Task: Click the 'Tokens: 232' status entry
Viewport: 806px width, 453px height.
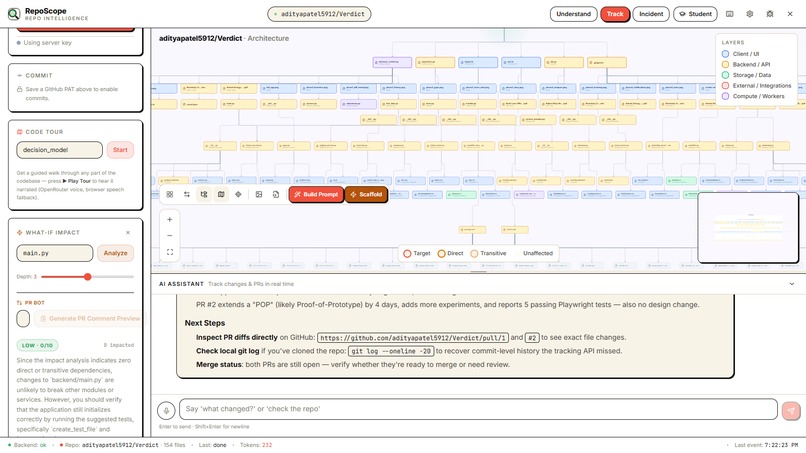Action: point(256,445)
